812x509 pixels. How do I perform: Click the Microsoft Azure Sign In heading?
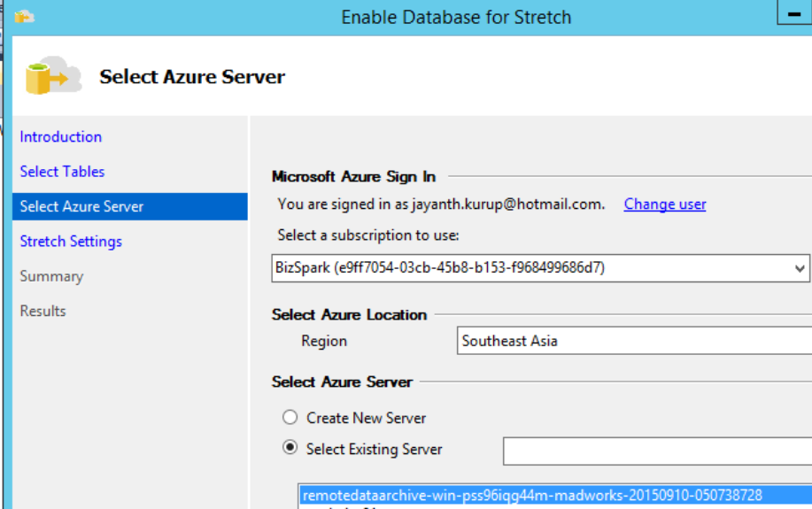point(353,176)
